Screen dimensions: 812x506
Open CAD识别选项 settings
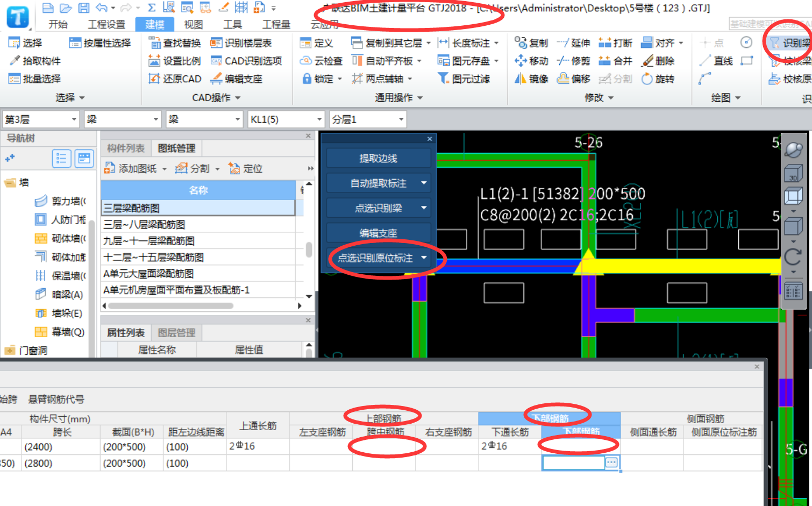[246, 61]
